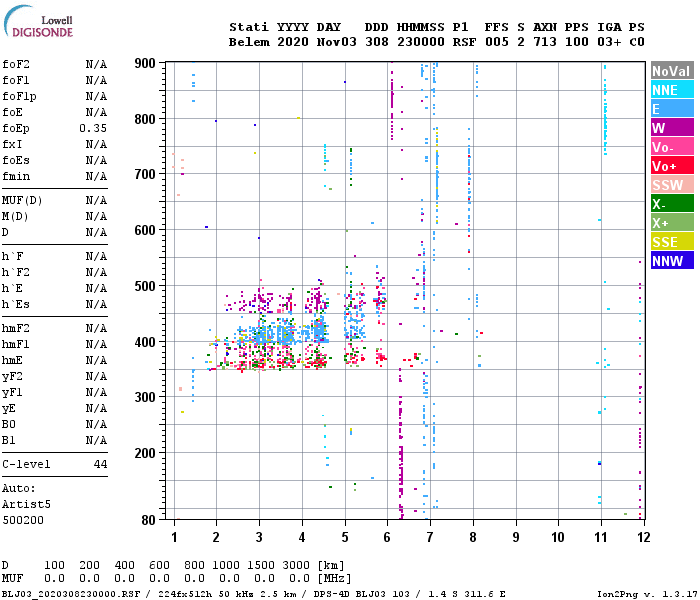Select the NNW blue legend swatch

(672, 261)
